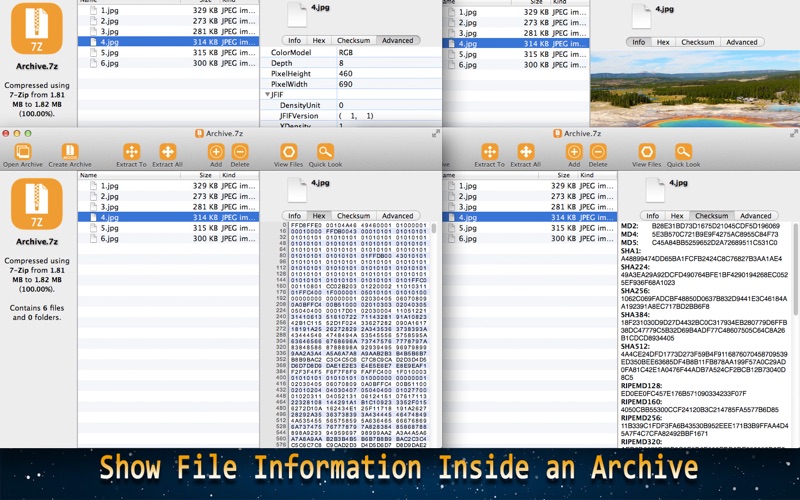This screenshot has width=800, height=500.
Task: Select 2.jpg in the landscape preview window list
Action: (516, 22)
